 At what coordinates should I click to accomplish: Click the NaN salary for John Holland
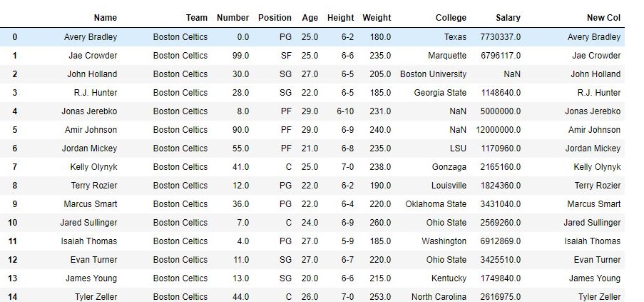[x=512, y=74]
